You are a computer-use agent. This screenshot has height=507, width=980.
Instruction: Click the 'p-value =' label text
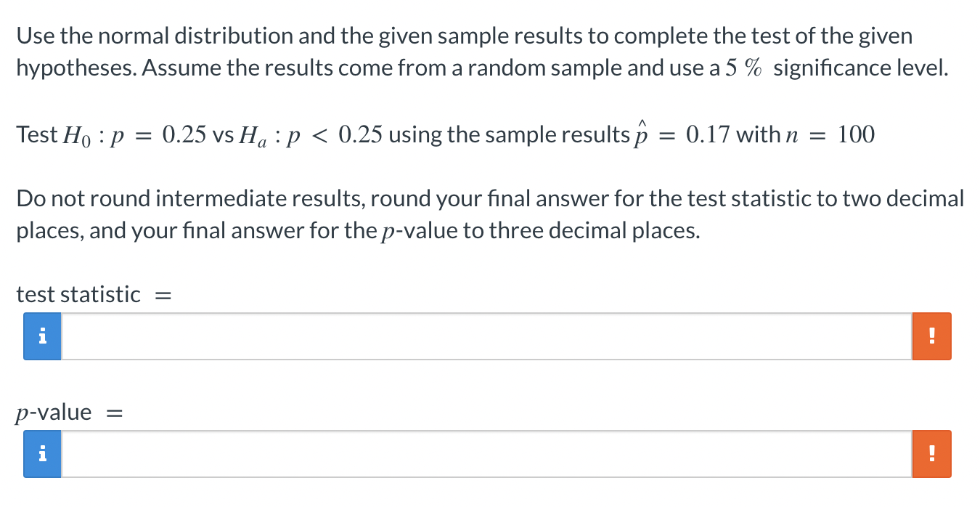click(69, 412)
